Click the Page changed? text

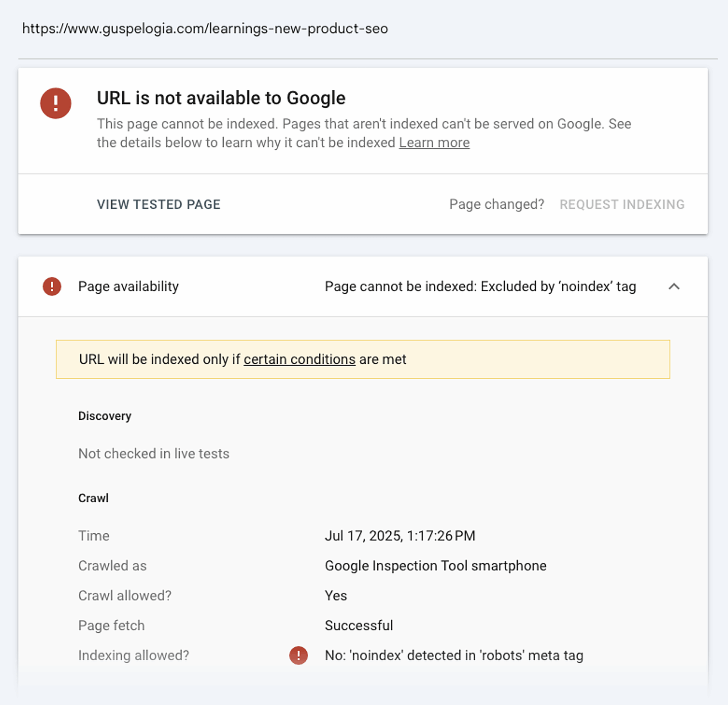[x=496, y=204]
